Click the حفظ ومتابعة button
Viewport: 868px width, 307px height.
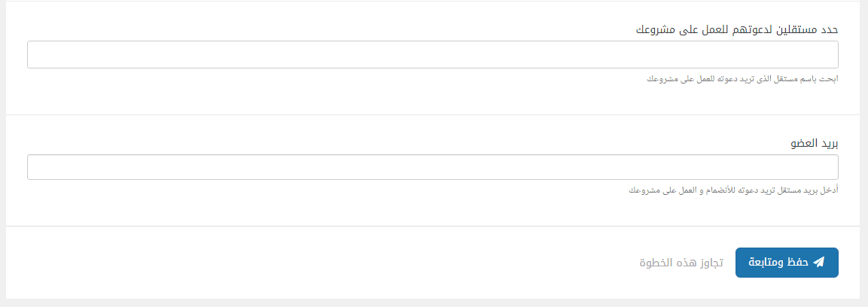[787, 262]
